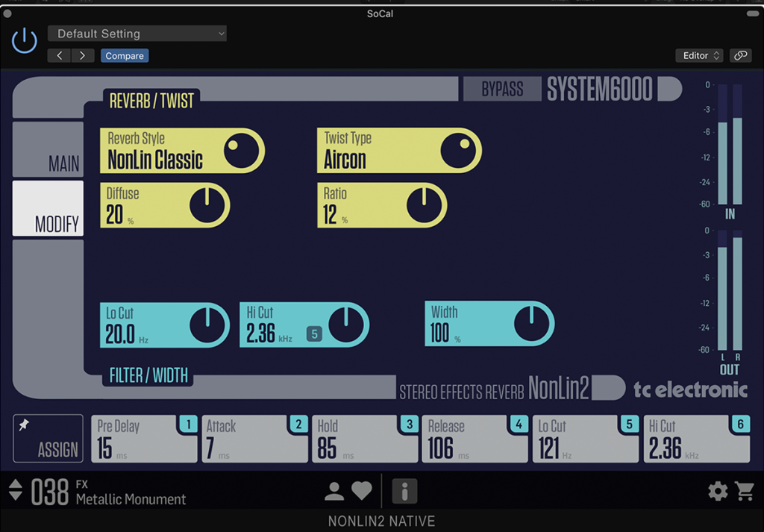Select the MODIFY tab

[48, 209]
